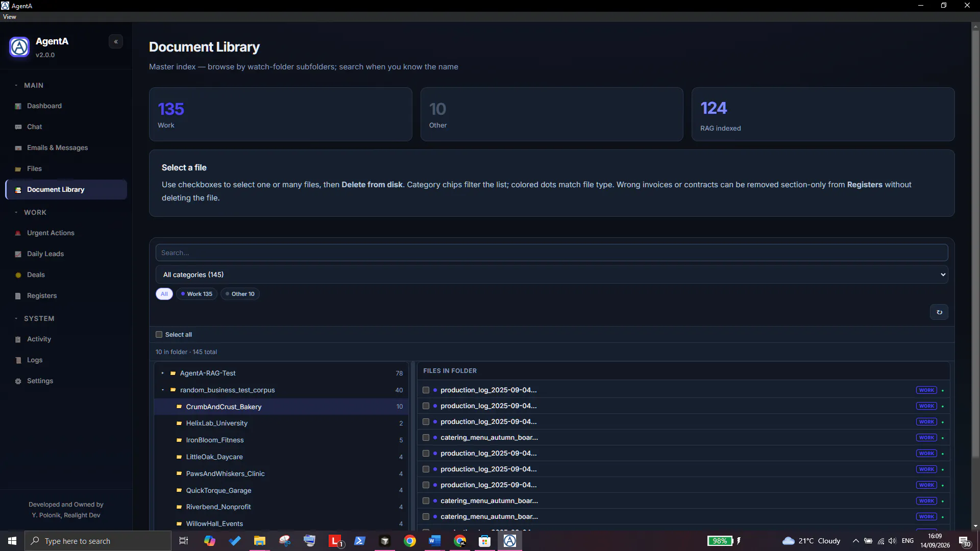Viewport: 980px width, 551px height.
Task: Open the QuickTorque_Garage folder
Action: (281, 491)
